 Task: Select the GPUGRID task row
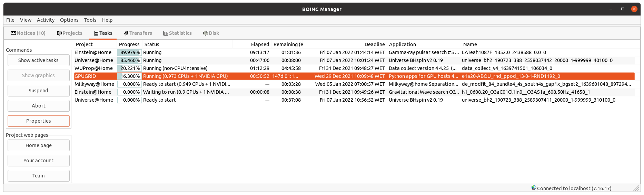354,76
